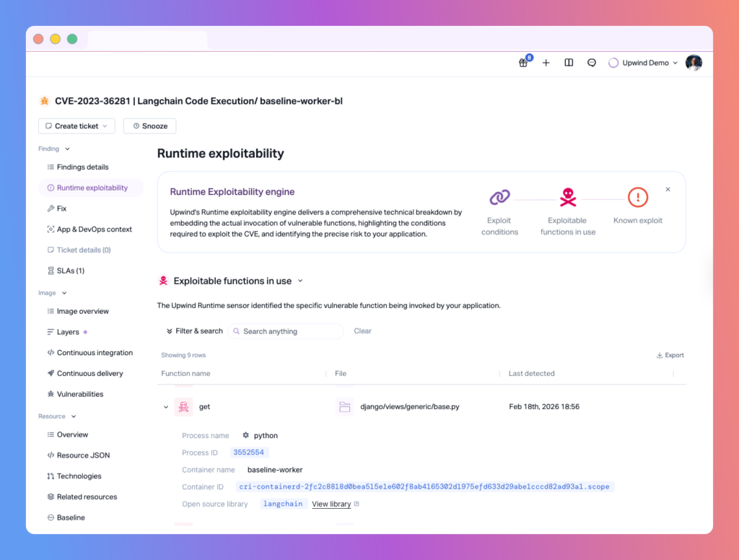Click the user avatar picture
The height and width of the screenshot is (560, 739).
[694, 63]
